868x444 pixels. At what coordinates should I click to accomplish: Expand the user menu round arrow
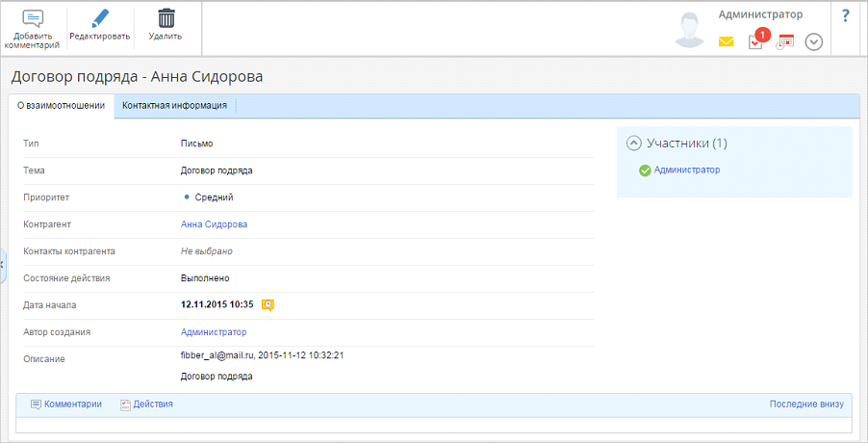[x=814, y=42]
